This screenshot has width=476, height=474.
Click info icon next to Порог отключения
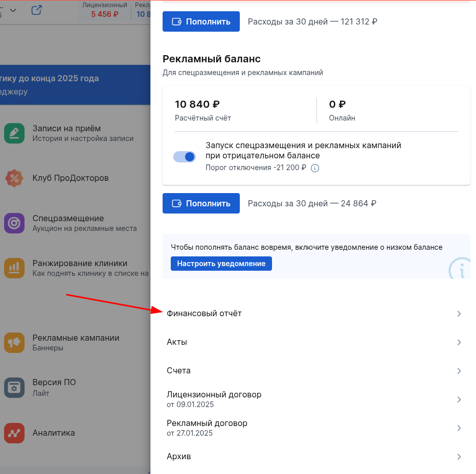pyautogui.click(x=315, y=168)
